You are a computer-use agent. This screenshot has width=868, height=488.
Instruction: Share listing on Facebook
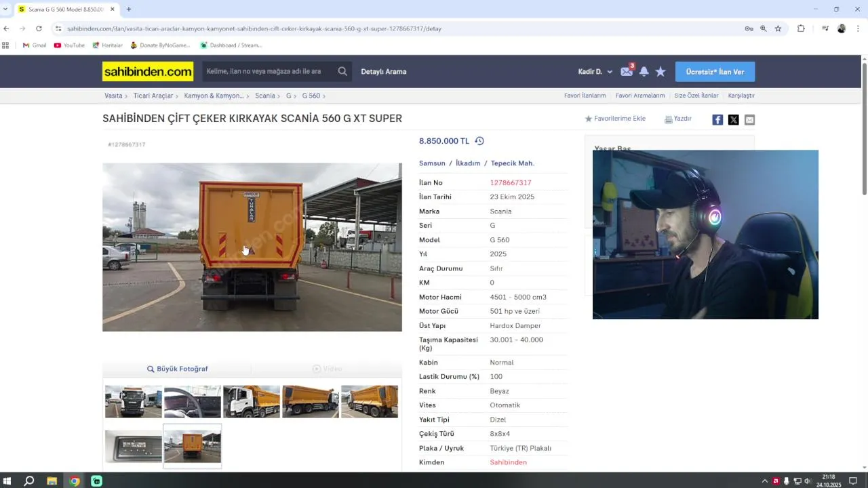717,120
